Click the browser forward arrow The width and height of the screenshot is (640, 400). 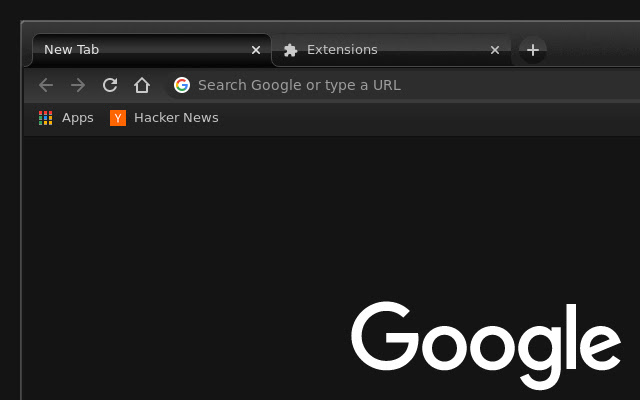coord(78,85)
